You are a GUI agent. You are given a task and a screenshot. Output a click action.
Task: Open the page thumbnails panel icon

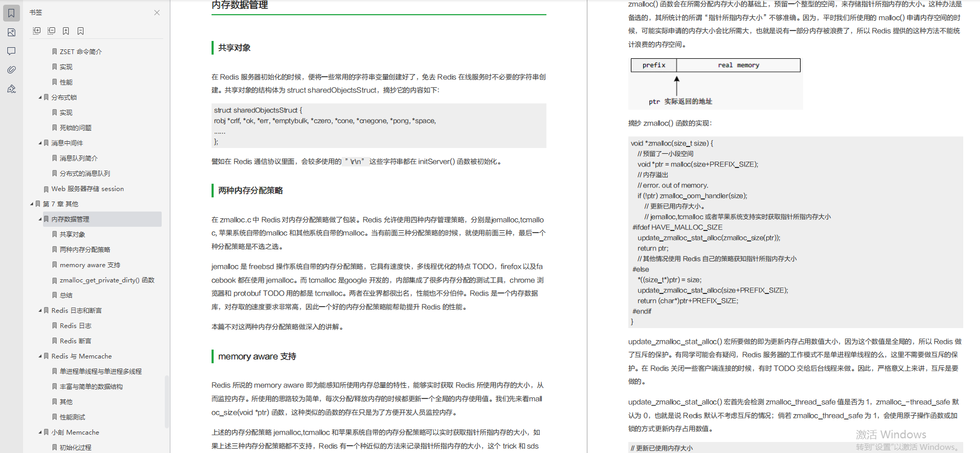pyautogui.click(x=11, y=33)
